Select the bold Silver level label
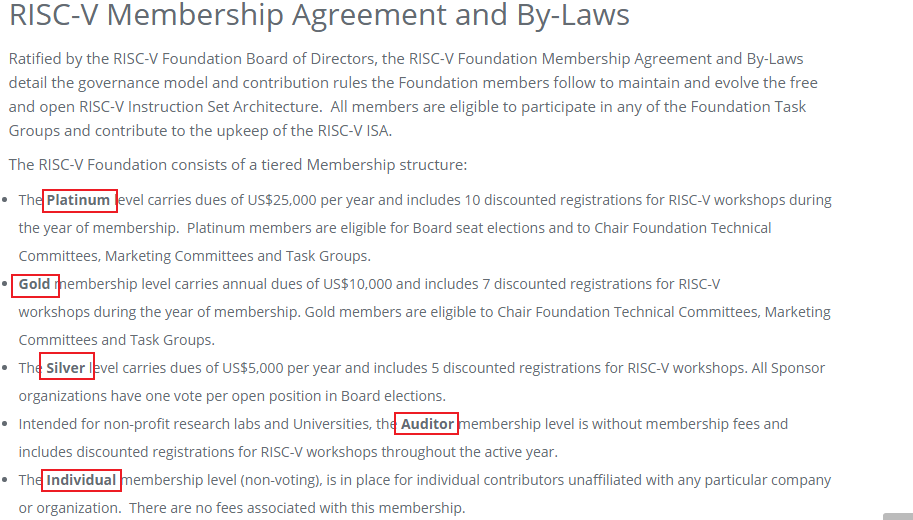This screenshot has height=520, width=913. (66, 368)
